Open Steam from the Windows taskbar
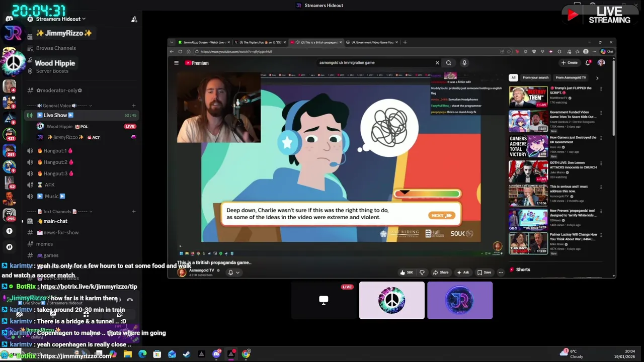Screen dimensions: 644x362 187,354
